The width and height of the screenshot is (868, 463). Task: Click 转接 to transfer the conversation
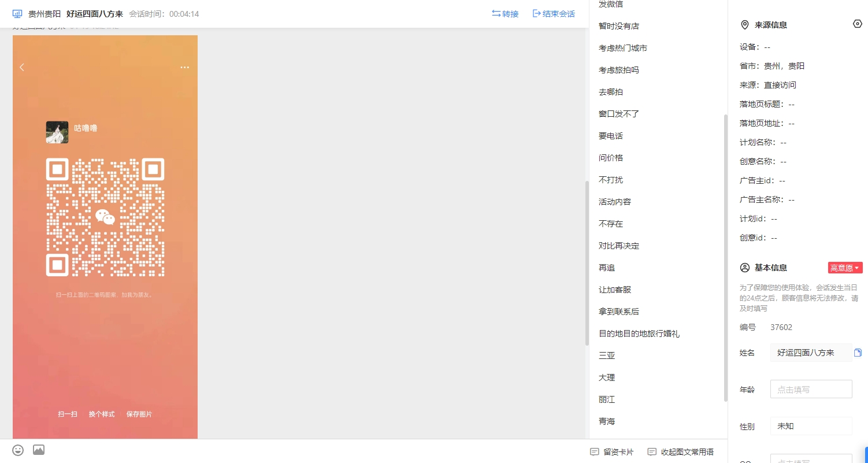(510, 14)
